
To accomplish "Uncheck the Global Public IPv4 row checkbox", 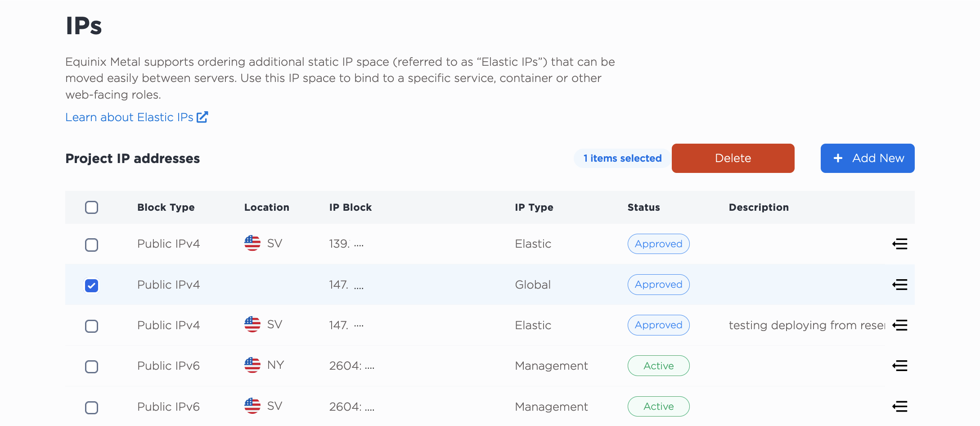I will tap(91, 286).
